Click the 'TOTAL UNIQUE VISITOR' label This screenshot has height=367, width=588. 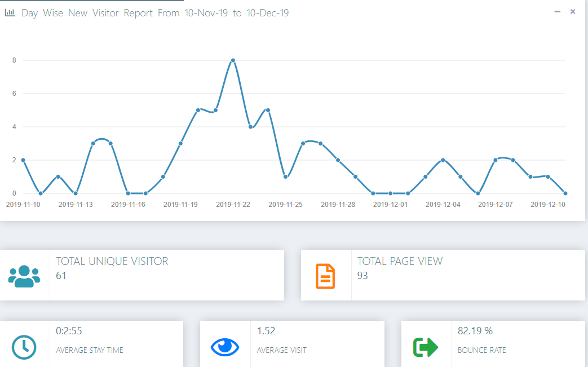[112, 261]
